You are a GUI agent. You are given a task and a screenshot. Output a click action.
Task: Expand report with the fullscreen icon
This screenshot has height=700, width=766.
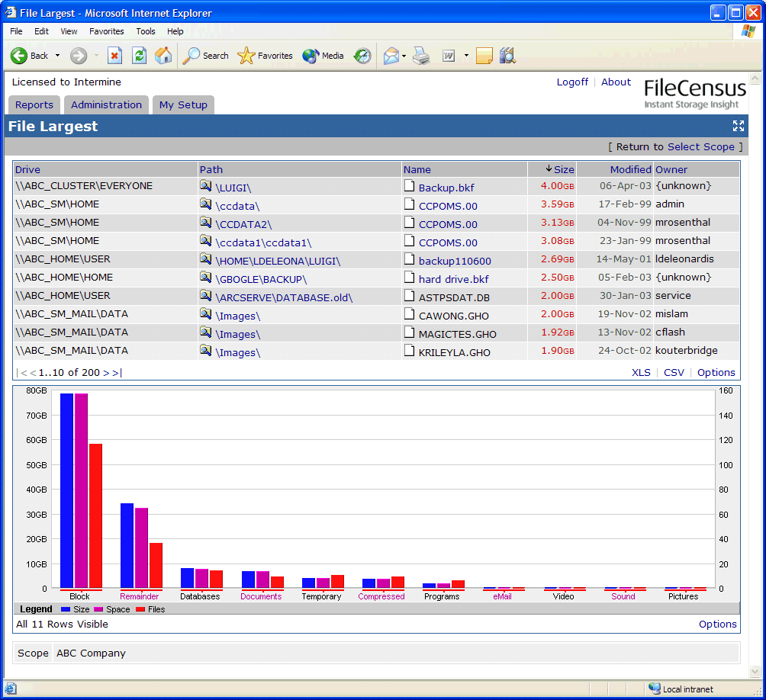click(739, 126)
